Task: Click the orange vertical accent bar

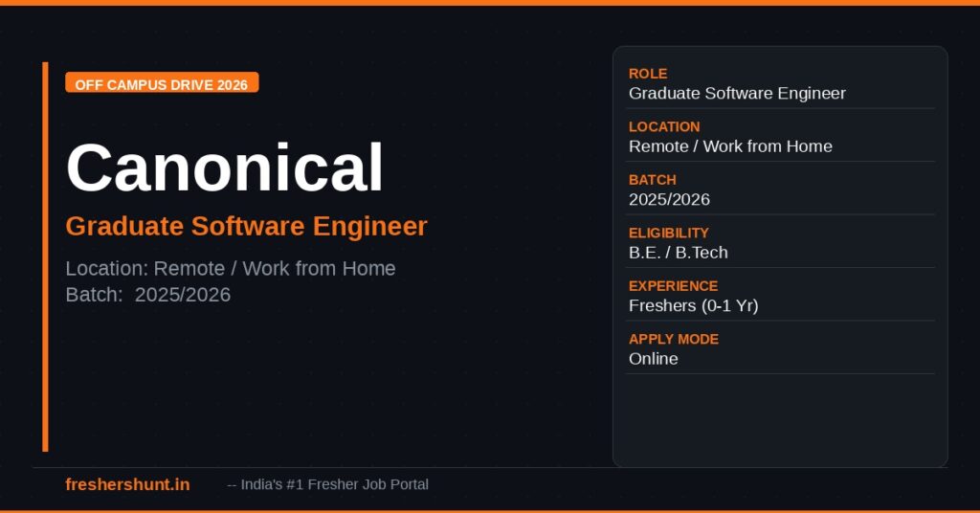Action: point(45,256)
